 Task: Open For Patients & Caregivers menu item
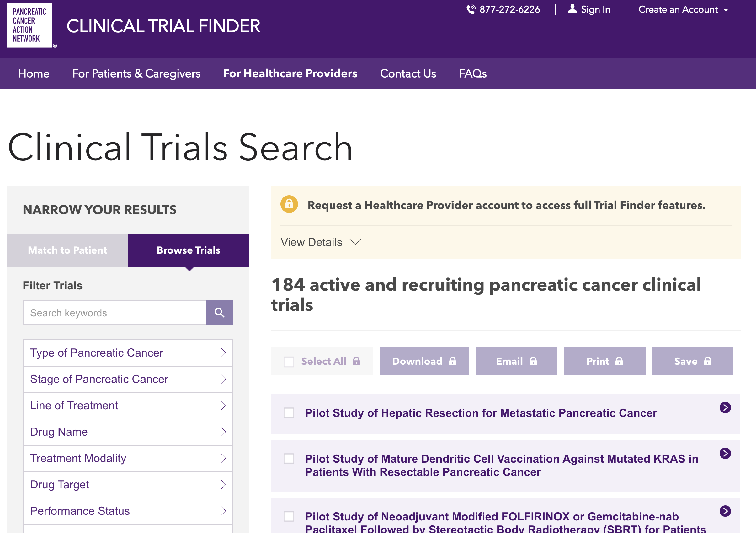(x=136, y=73)
